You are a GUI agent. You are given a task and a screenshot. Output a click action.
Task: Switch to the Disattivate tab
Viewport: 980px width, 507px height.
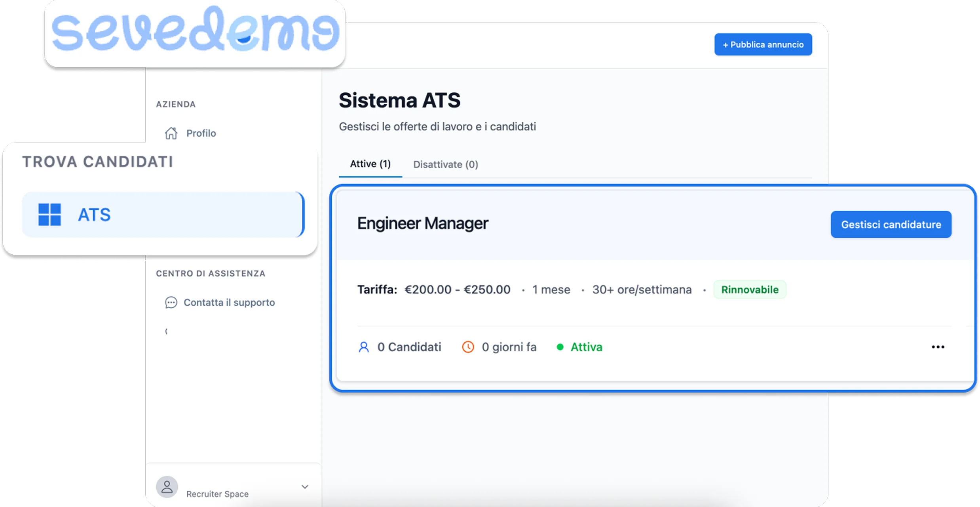point(446,164)
